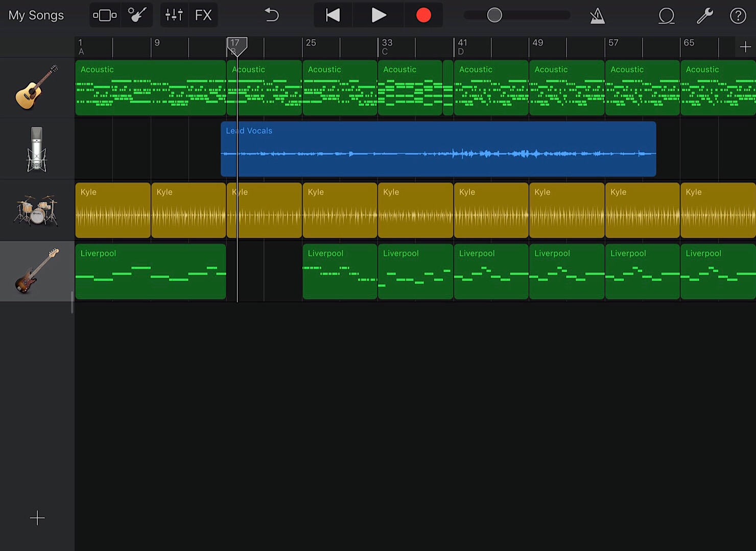The image size is (756, 551).
Task: Select the Lead Vocals audio region
Action: tap(438, 149)
